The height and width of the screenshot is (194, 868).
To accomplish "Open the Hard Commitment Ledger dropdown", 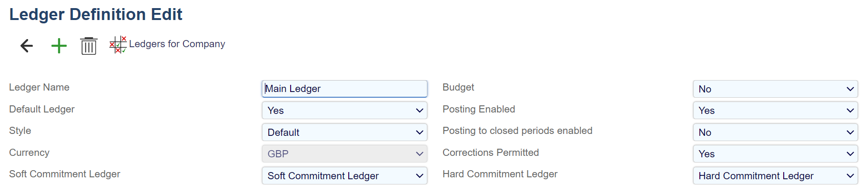I will tap(775, 176).
